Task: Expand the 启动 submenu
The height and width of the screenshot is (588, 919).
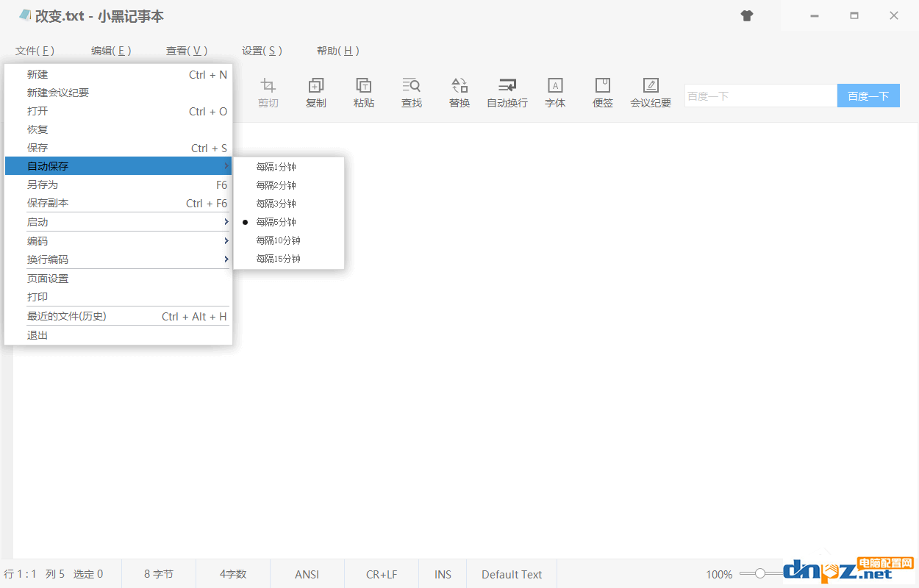Action: coord(118,222)
